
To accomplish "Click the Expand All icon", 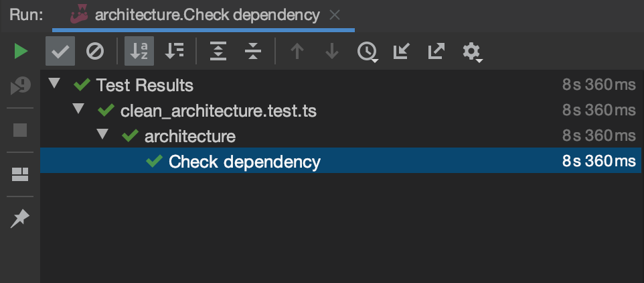I will (x=218, y=52).
